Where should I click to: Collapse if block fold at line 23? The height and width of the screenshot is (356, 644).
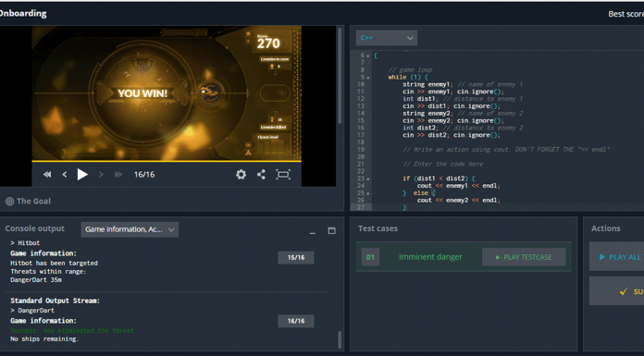pyautogui.click(x=368, y=178)
